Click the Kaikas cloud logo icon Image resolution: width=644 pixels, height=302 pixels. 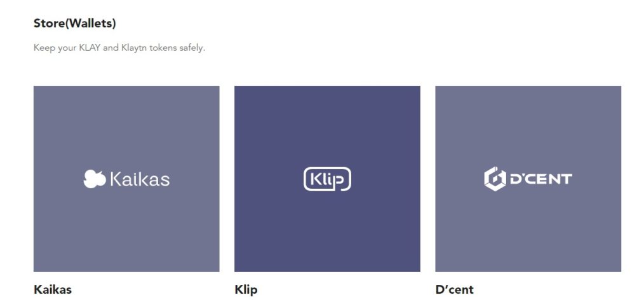point(95,179)
